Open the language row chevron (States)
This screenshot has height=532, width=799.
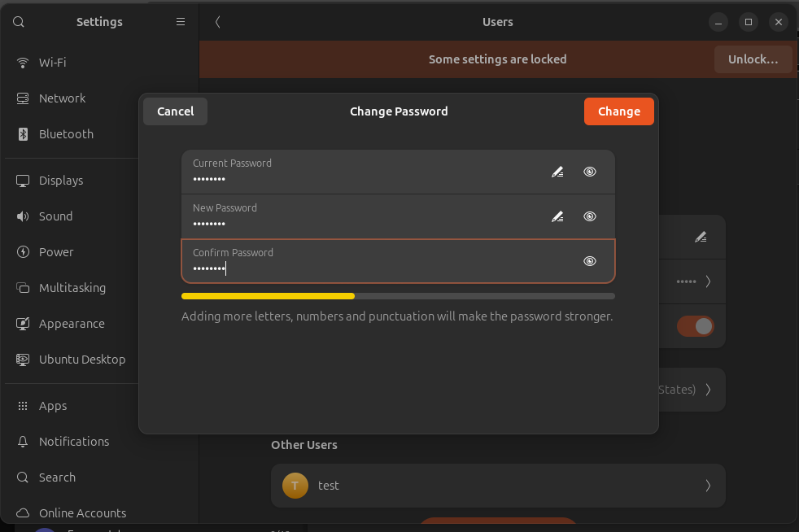(708, 390)
